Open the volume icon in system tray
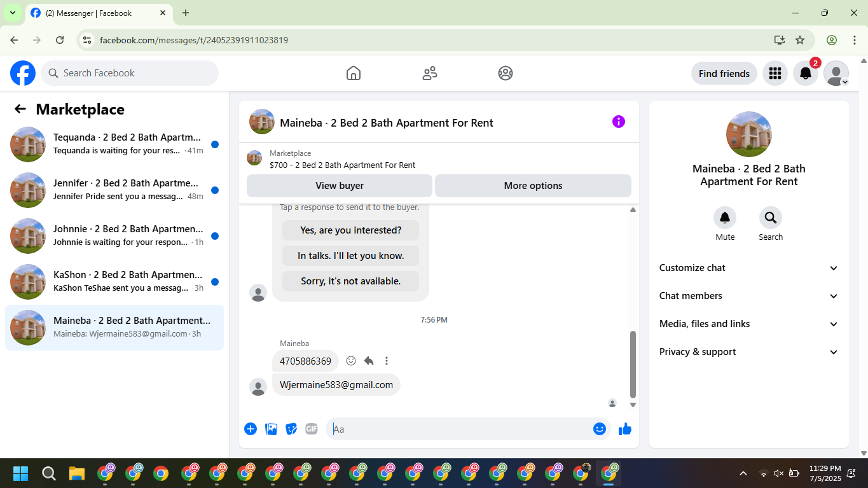The height and width of the screenshot is (488, 868). tap(778, 473)
